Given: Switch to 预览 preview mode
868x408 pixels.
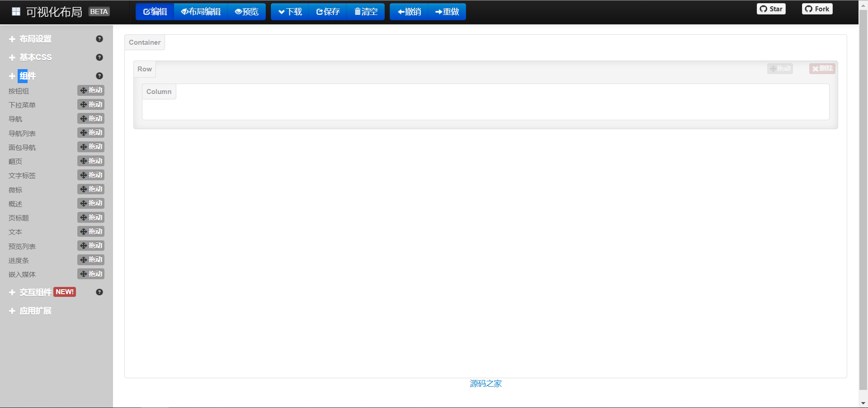Looking at the screenshot, I should 246,12.
